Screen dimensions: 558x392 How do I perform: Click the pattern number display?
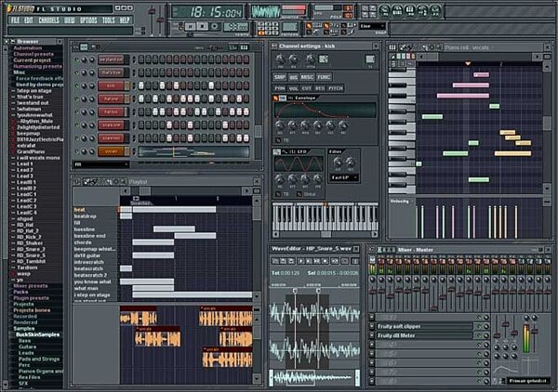[x=290, y=27]
